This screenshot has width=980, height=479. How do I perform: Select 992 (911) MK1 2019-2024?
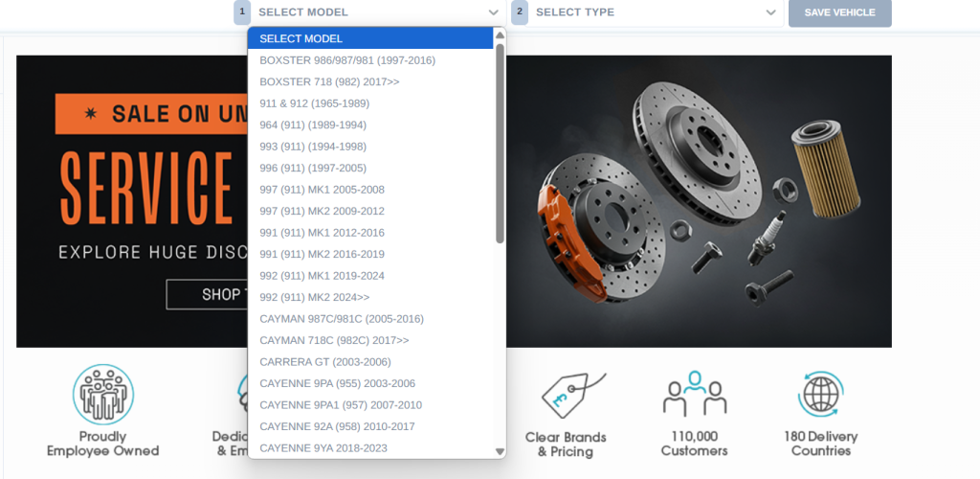coord(370,276)
